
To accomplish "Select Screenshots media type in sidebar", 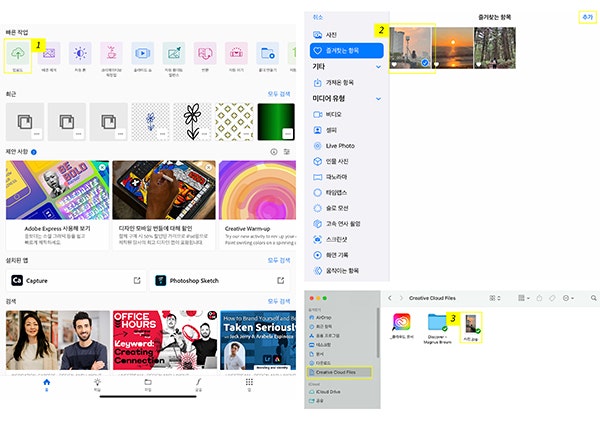I will 347,240.
